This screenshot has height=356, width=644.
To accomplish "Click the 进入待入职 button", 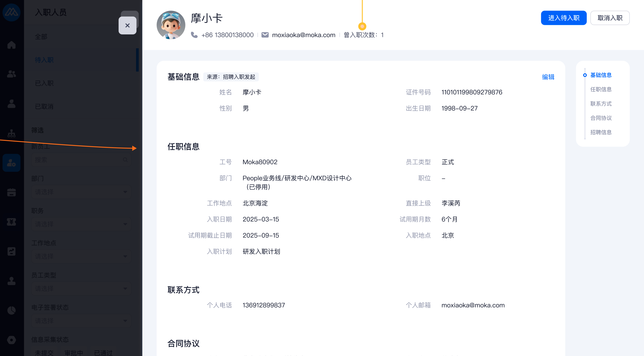I will point(564,18).
